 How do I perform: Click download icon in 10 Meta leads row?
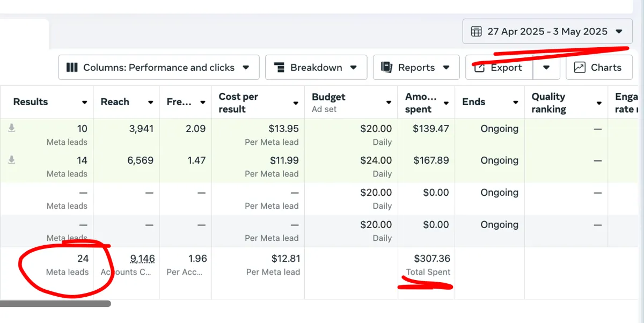coord(11,128)
